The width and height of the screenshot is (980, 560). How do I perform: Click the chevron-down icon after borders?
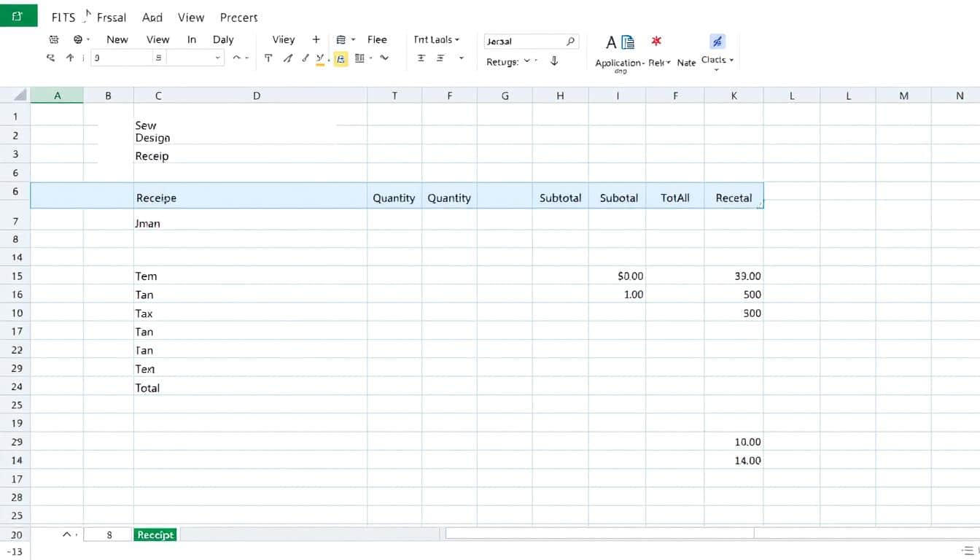click(384, 58)
